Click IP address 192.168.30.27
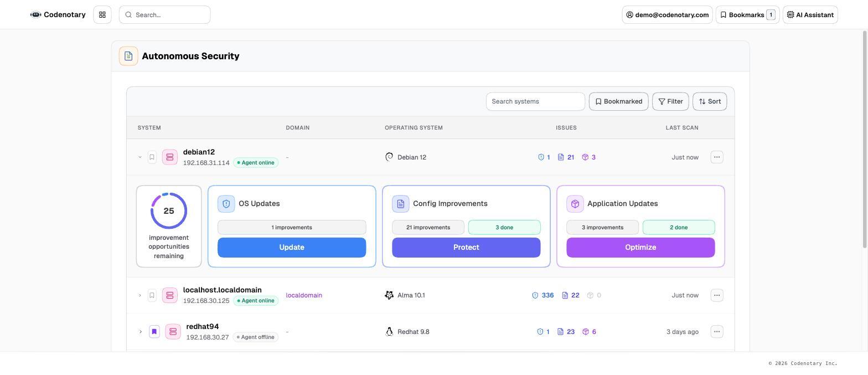Viewport: 868px width, 375px height. pos(208,337)
